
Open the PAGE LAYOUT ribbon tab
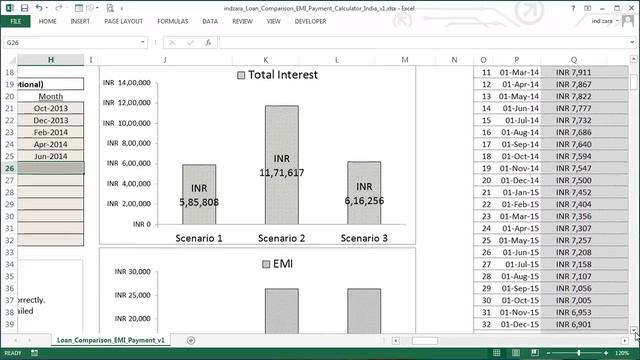pos(123,21)
